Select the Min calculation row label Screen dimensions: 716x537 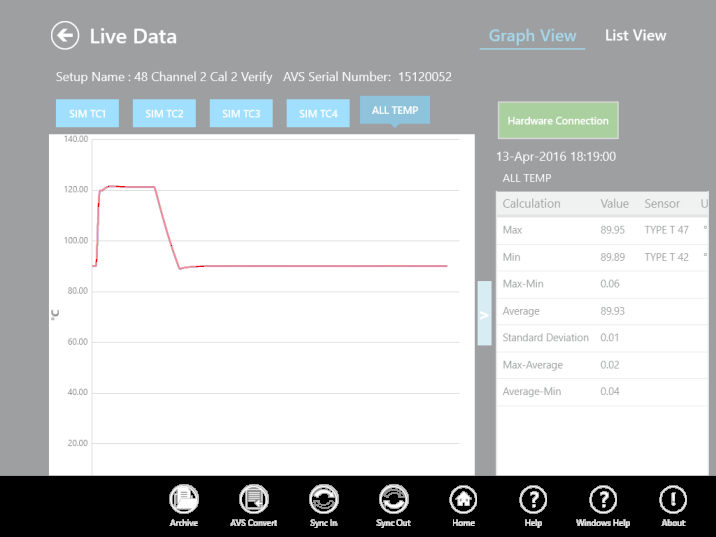click(511, 257)
